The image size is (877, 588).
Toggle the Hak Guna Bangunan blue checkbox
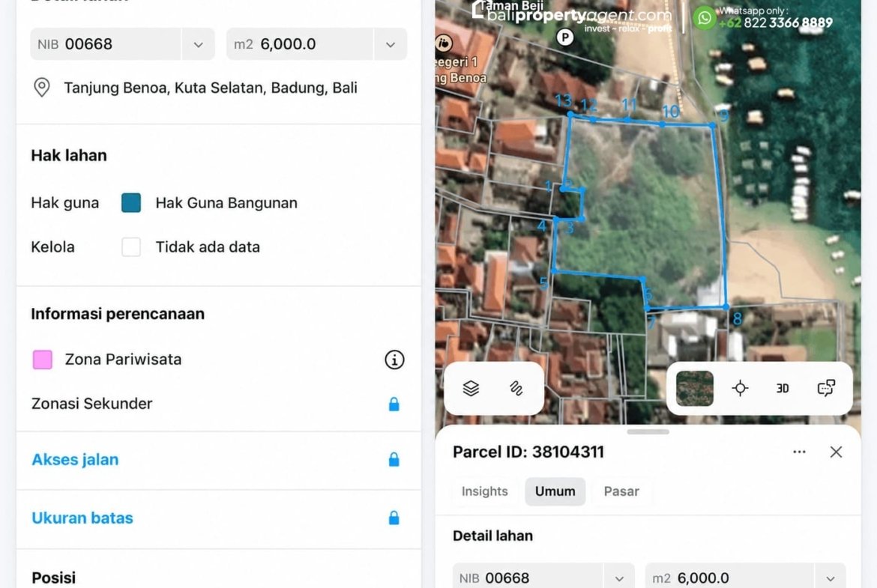(x=131, y=203)
